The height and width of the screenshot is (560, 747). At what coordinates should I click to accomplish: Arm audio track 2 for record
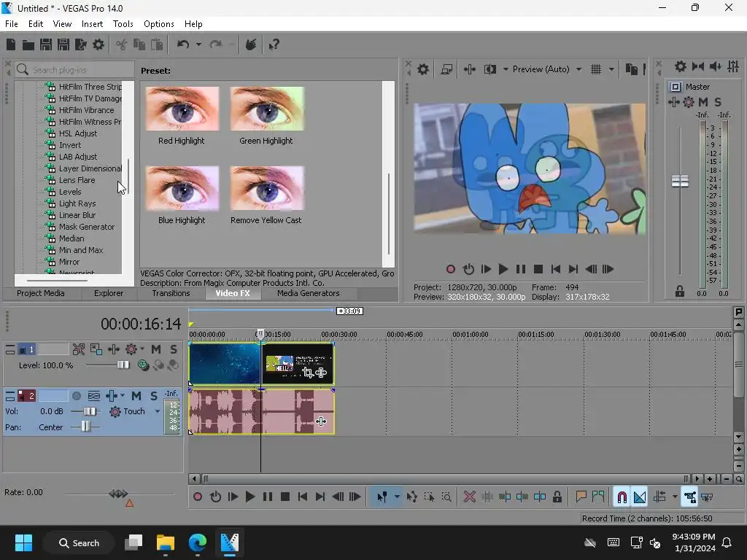coord(76,396)
